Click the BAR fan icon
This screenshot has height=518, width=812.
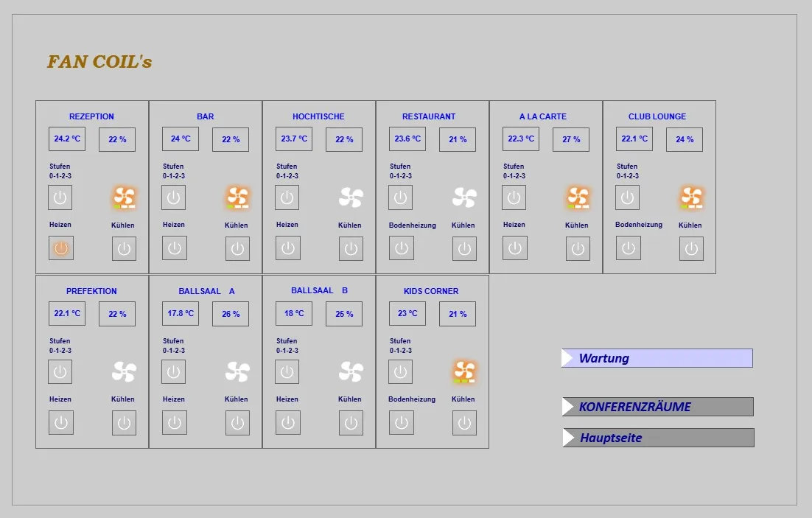tap(238, 197)
